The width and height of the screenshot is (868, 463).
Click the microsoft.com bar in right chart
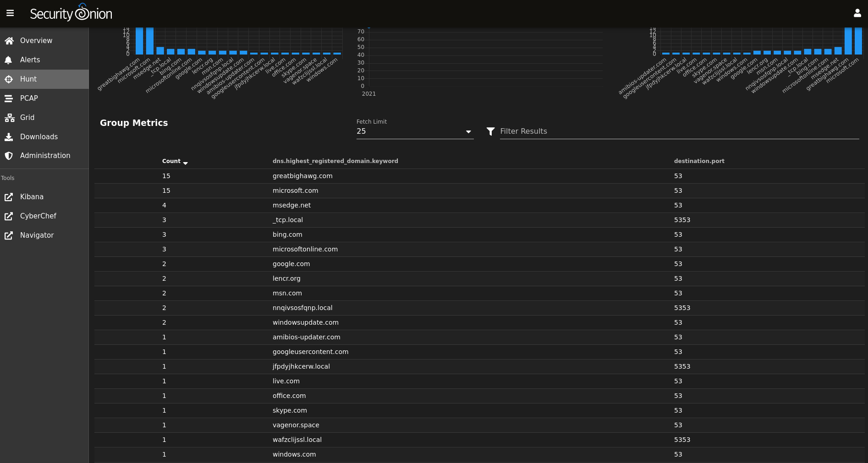point(858,41)
